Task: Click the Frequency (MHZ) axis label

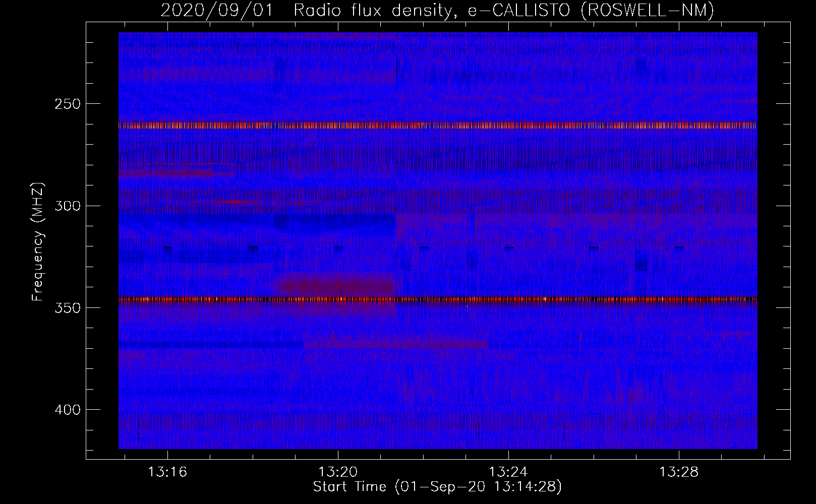Action: (38, 242)
